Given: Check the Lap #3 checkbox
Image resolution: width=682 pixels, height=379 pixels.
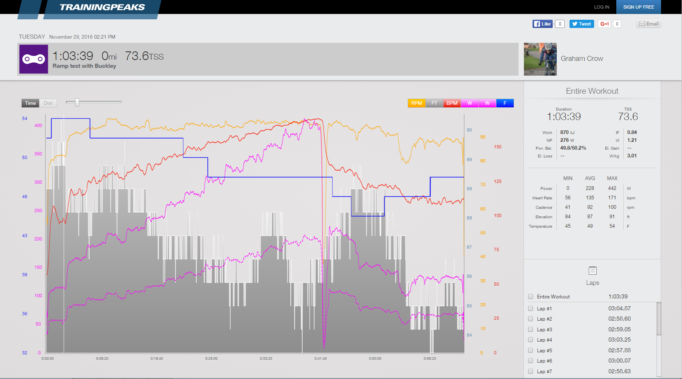Looking at the screenshot, I should (x=531, y=329).
